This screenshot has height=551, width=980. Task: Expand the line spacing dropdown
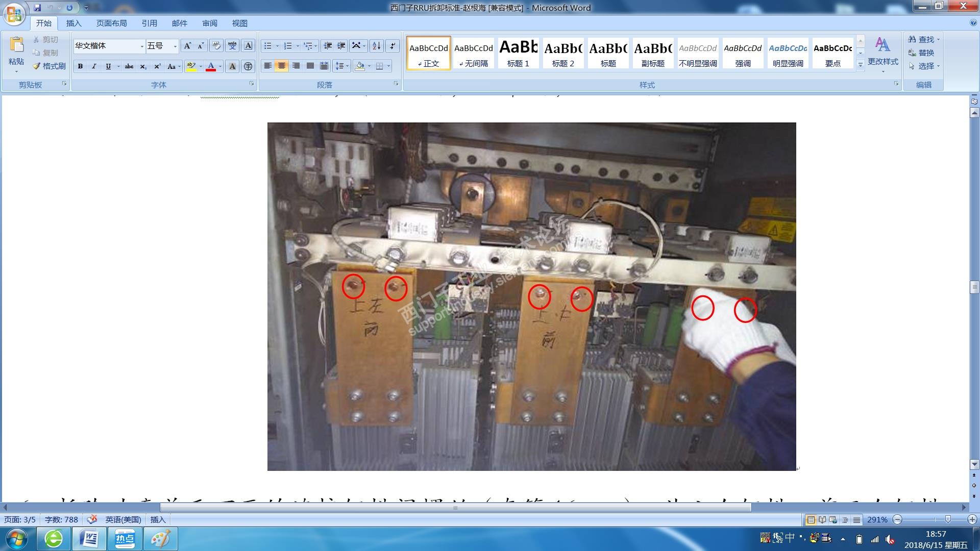[348, 66]
